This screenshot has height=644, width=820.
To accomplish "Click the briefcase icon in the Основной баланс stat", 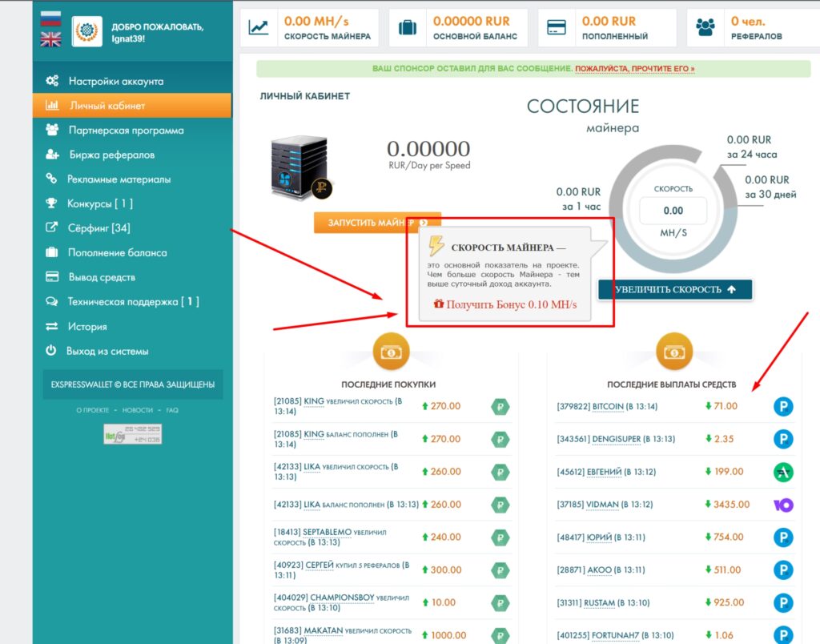I will [x=408, y=27].
